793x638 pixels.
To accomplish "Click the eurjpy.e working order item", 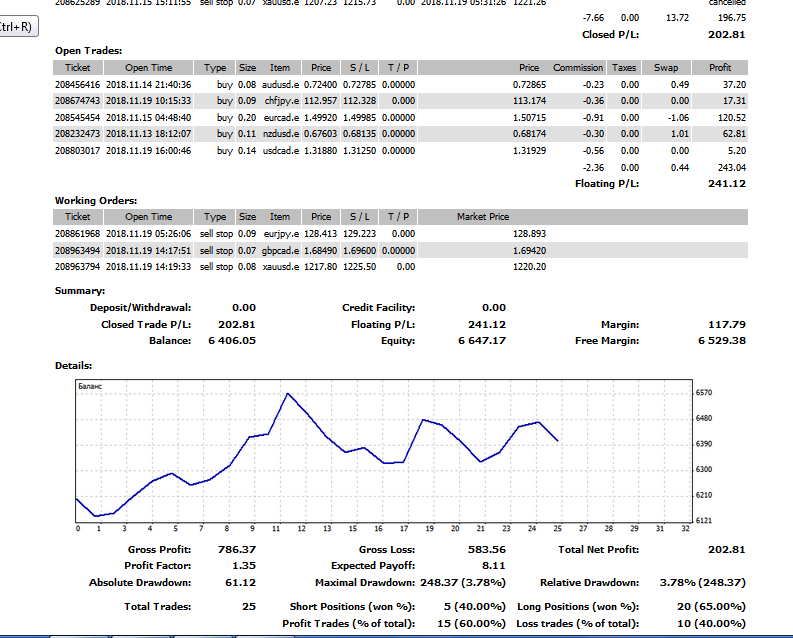I will [281, 234].
